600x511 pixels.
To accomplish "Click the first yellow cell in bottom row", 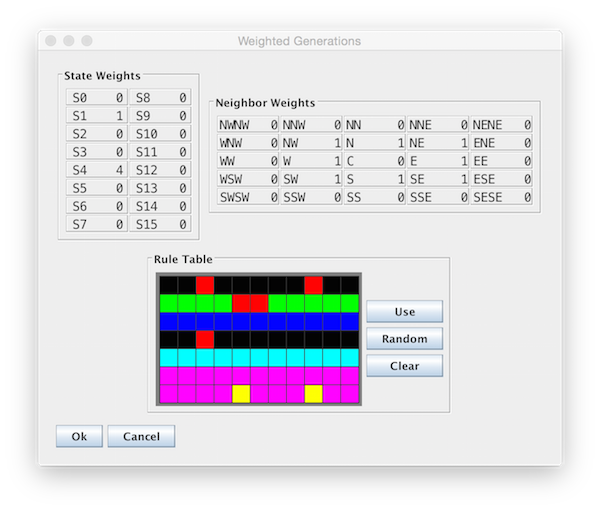I will point(241,394).
